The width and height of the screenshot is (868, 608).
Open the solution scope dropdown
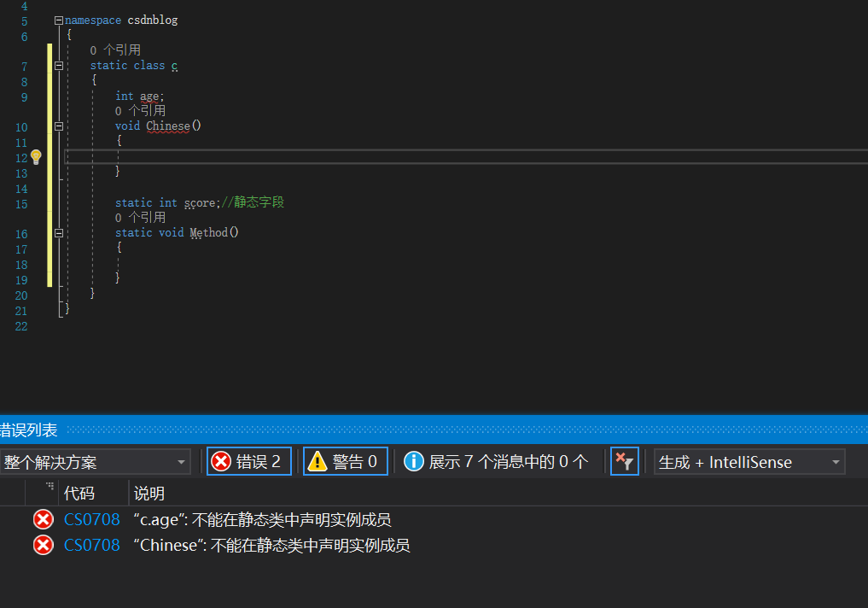(96, 462)
